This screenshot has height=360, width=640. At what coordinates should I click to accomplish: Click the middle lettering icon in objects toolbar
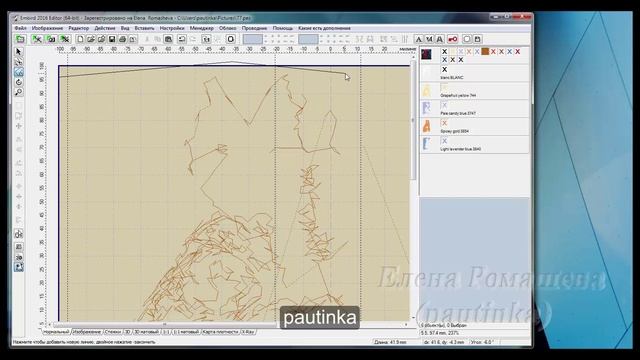pos(429,39)
